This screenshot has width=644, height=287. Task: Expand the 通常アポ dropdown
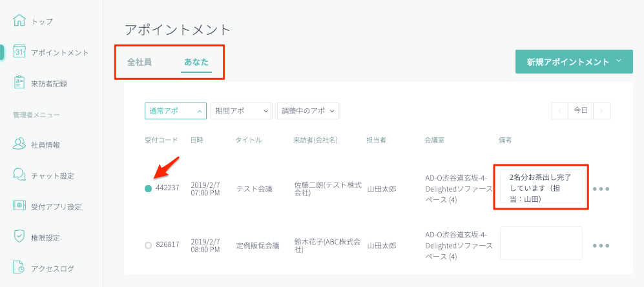[x=175, y=111]
